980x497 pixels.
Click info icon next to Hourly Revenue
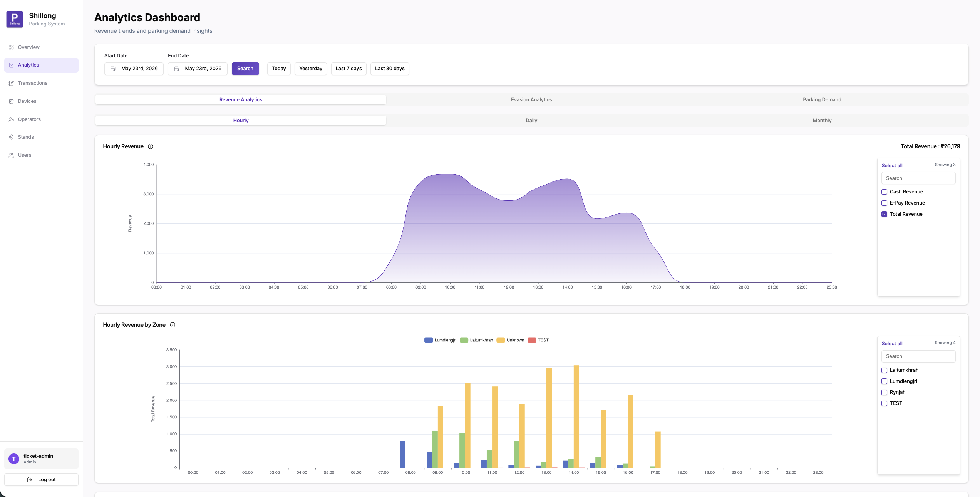[151, 146]
